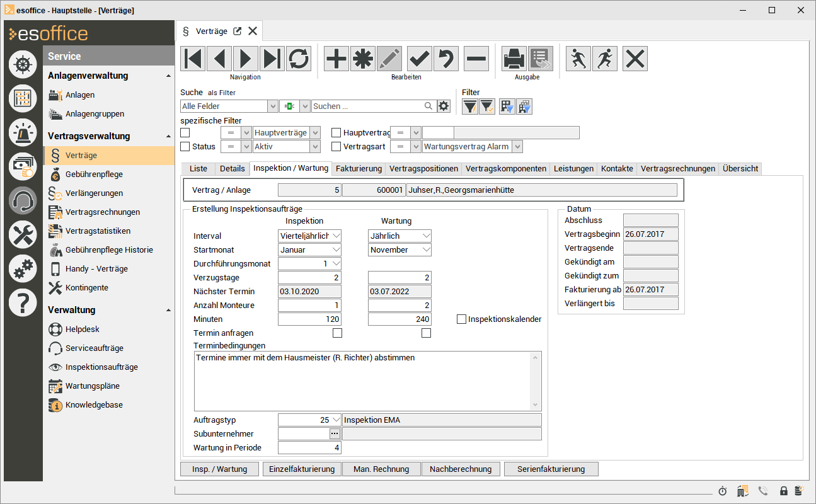
Task: Switch to the Übersicht tab
Action: tap(740, 169)
